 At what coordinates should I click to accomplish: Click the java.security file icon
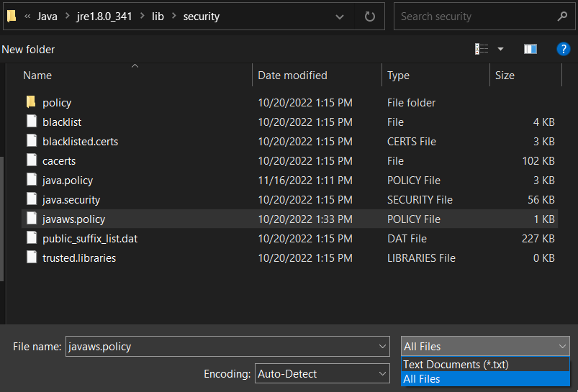(32, 199)
